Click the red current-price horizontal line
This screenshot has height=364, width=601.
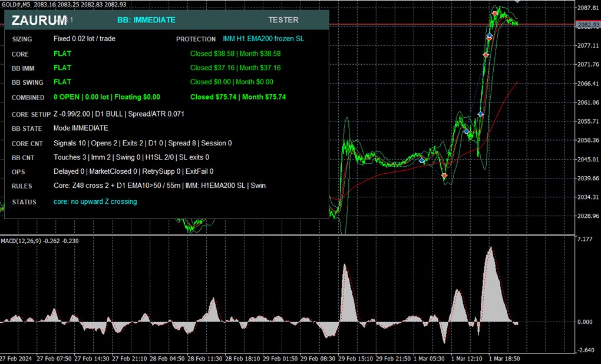[453, 25]
